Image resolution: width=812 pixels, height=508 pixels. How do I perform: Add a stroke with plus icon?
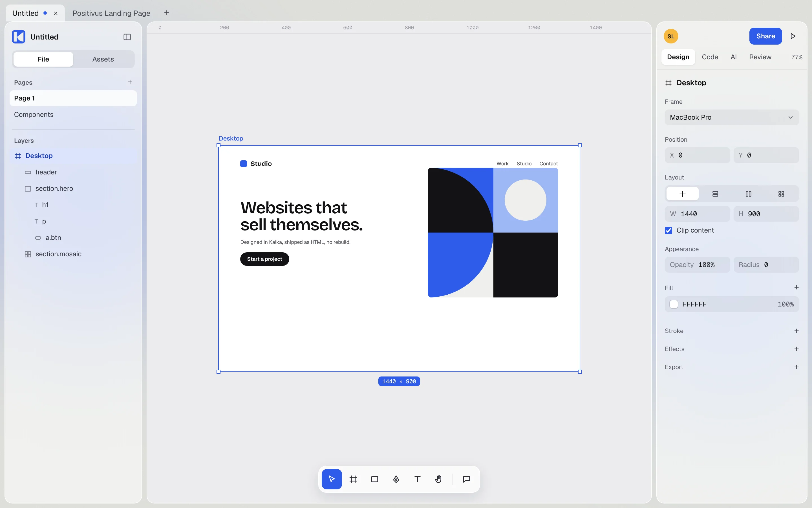point(796,331)
